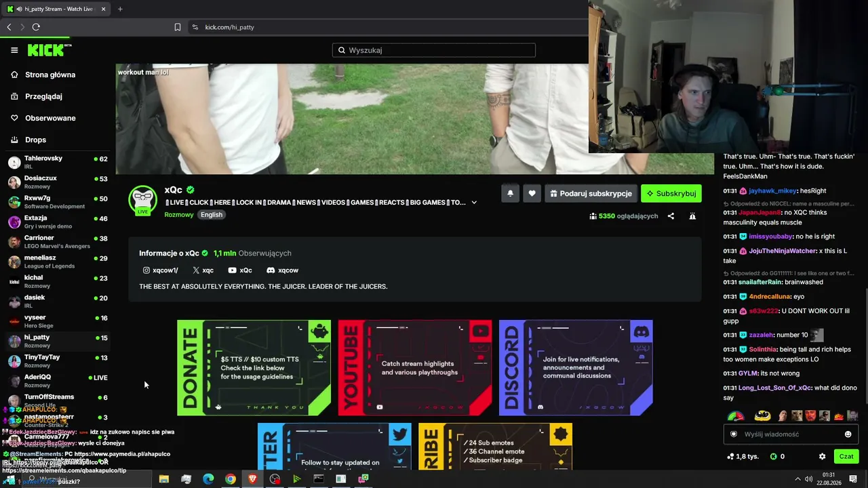
Task: Open meneliasz channel in sidebar
Action: 58,262
